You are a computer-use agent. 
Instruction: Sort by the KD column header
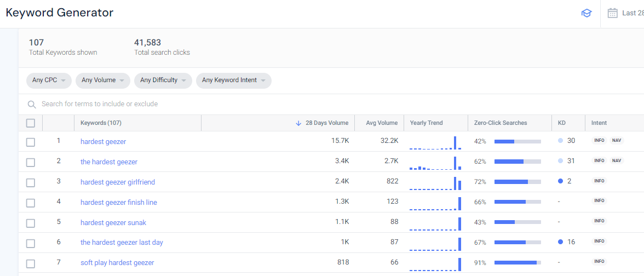click(561, 123)
